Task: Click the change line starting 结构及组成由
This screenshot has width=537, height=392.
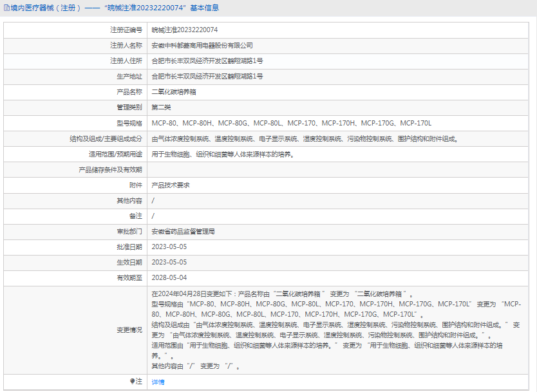Action: click(x=335, y=330)
